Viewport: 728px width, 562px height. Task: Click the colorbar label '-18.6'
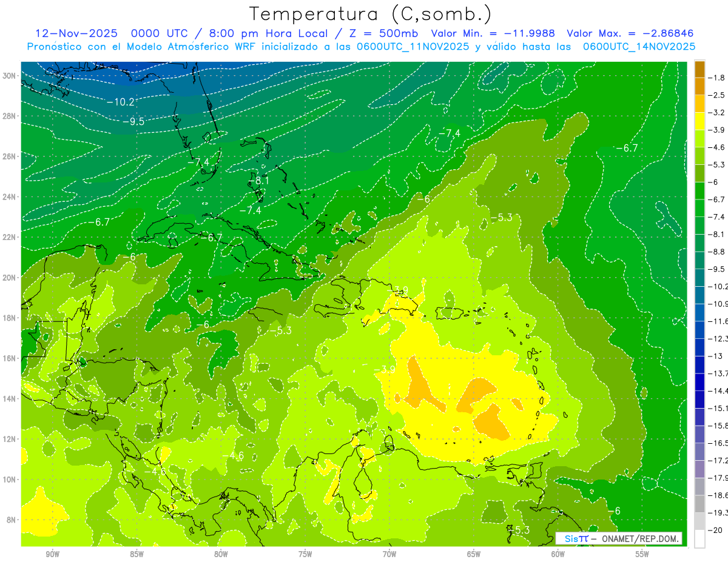click(x=718, y=495)
